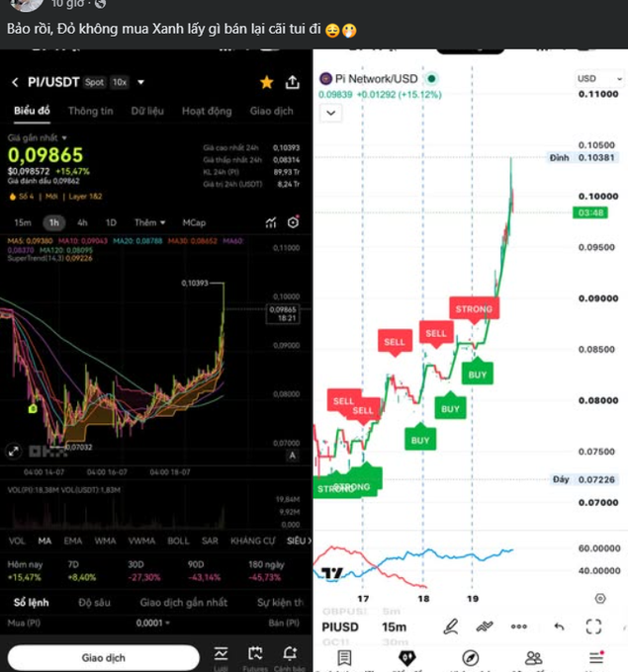628x672 pixels.
Task: Select the 15m timeframe
Action: click(x=23, y=223)
